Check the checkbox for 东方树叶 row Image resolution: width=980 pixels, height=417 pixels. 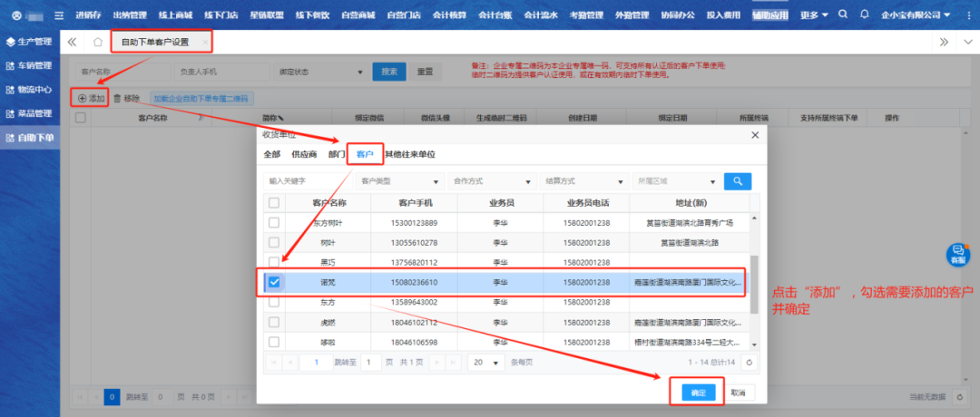point(274,223)
